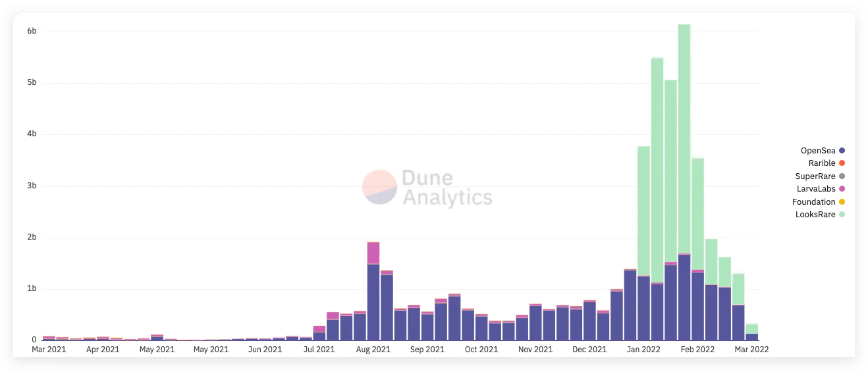Click the LarvaLabs legend color dot
Viewport: 868px width, 370px height.
tap(842, 189)
